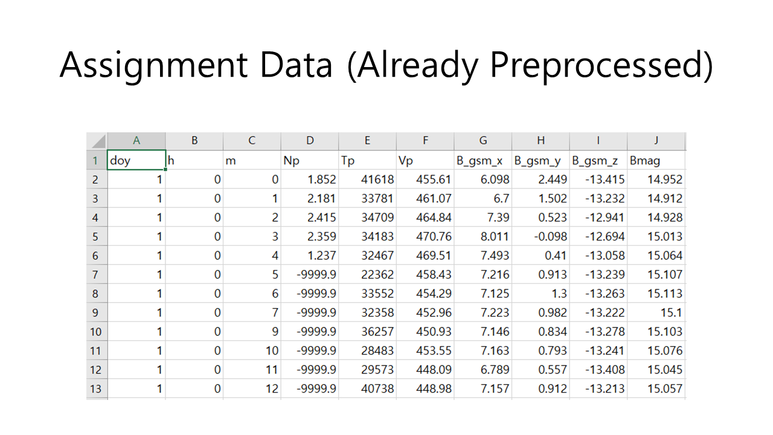Select cell with value 1.3
The height and width of the screenshot is (435, 773).
pyautogui.click(x=540, y=294)
